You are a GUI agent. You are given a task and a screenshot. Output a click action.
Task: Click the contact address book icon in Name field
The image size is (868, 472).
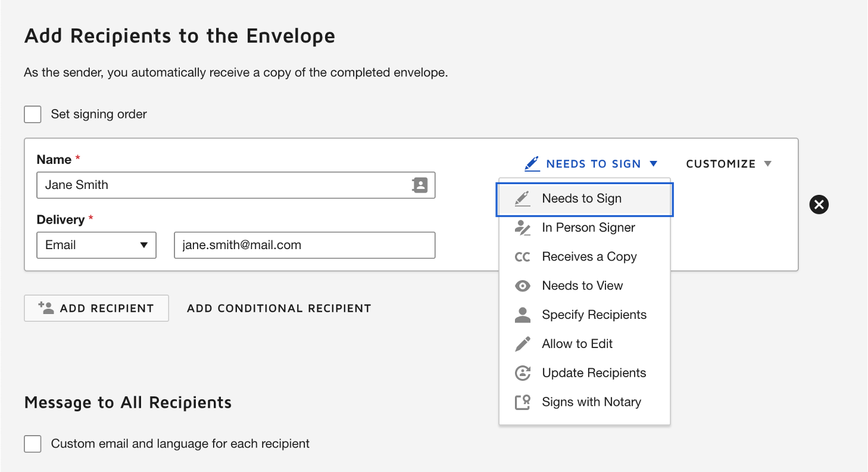(421, 185)
